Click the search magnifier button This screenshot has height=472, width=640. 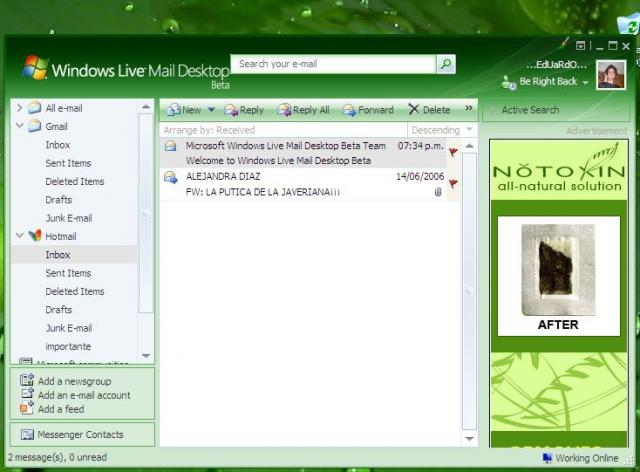(446, 64)
